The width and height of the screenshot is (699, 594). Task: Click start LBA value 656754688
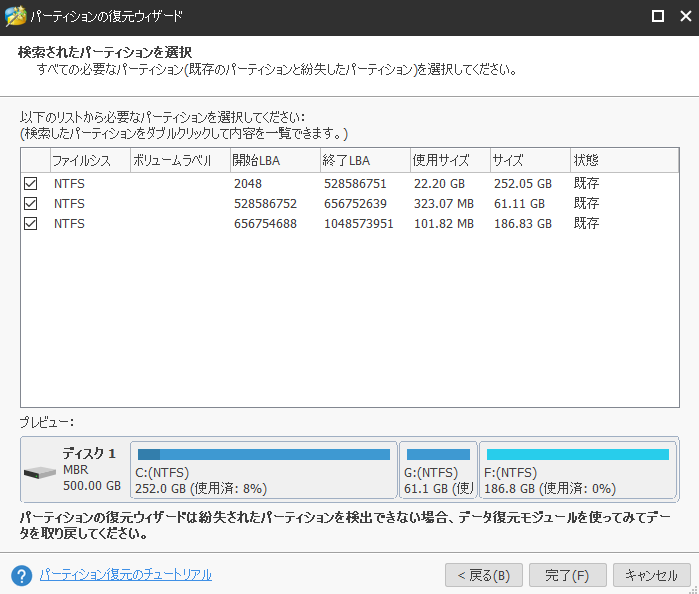pyautogui.click(x=265, y=224)
